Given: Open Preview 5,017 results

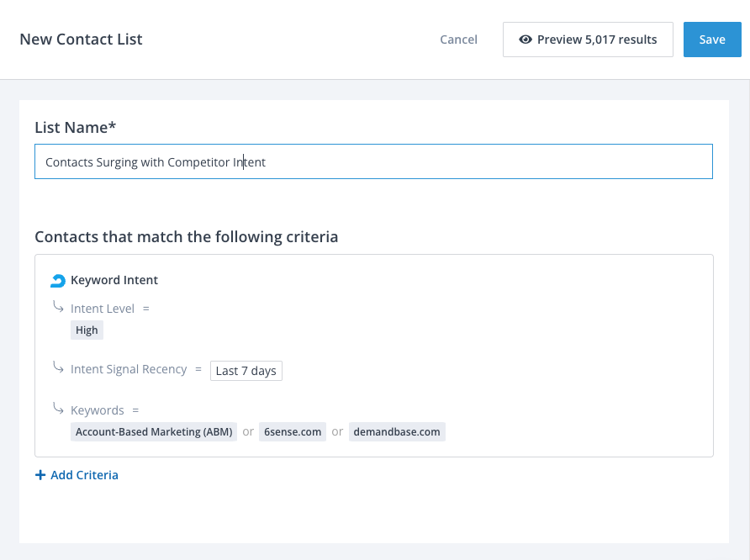Looking at the screenshot, I should tap(588, 40).
